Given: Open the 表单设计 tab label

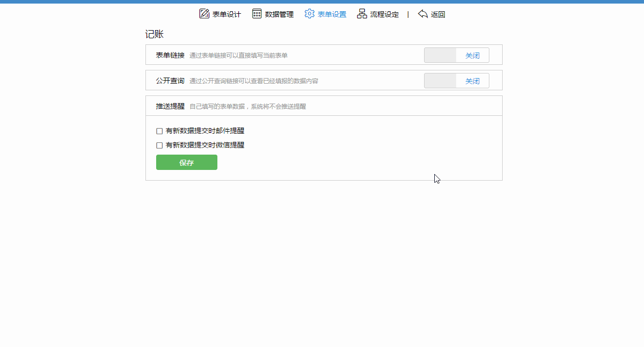Looking at the screenshot, I should 227,14.
